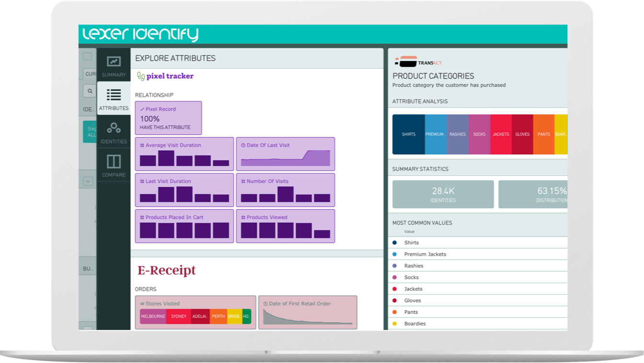Click the Shirts color block in Attribute Analysis
Screen dimensions: 644x363
click(408, 135)
